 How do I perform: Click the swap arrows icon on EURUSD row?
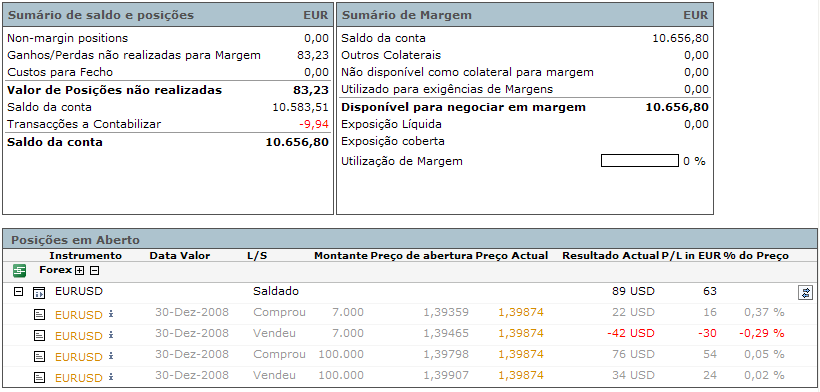805,293
